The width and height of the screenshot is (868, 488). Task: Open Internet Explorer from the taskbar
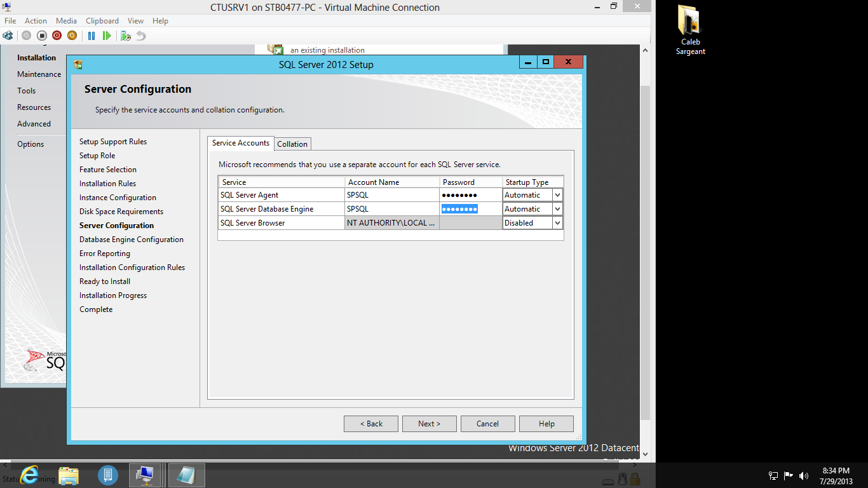pos(29,475)
